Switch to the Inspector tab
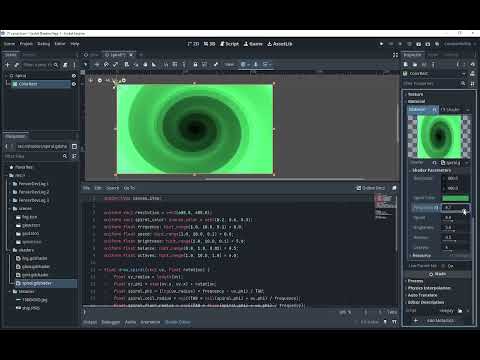The image size is (480, 360). (x=413, y=55)
